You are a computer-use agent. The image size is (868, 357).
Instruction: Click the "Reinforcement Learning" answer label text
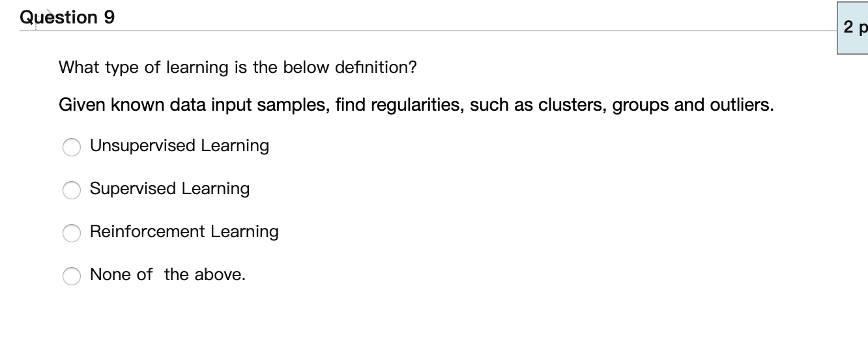click(184, 232)
